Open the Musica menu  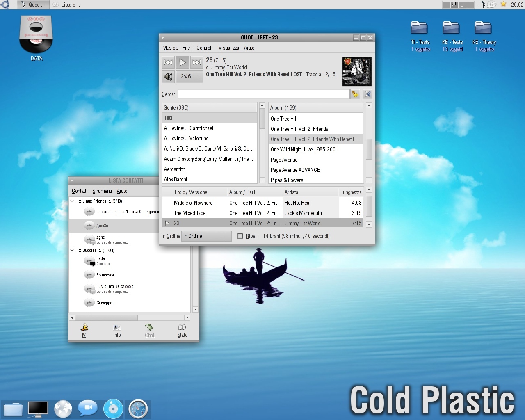(170, 48)
